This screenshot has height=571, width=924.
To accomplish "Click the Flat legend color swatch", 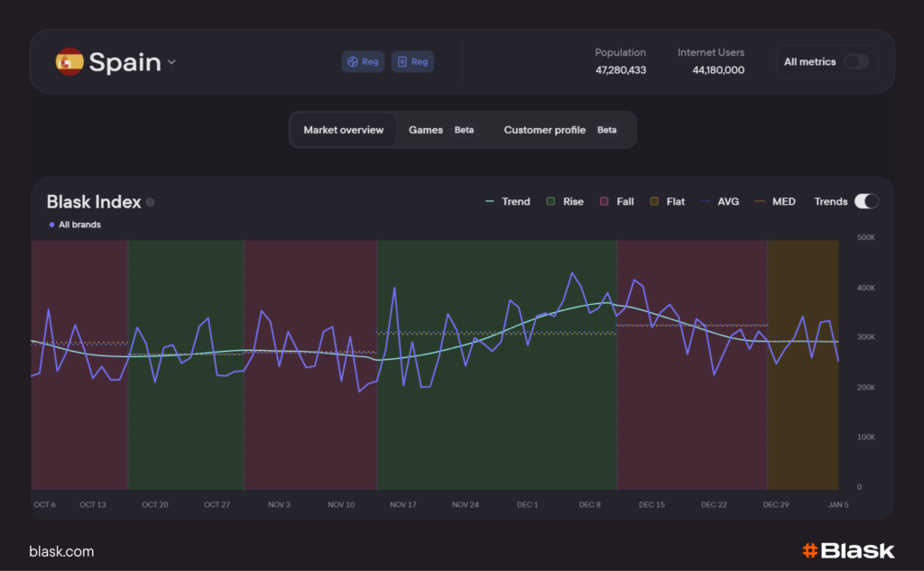I will 654,202.
